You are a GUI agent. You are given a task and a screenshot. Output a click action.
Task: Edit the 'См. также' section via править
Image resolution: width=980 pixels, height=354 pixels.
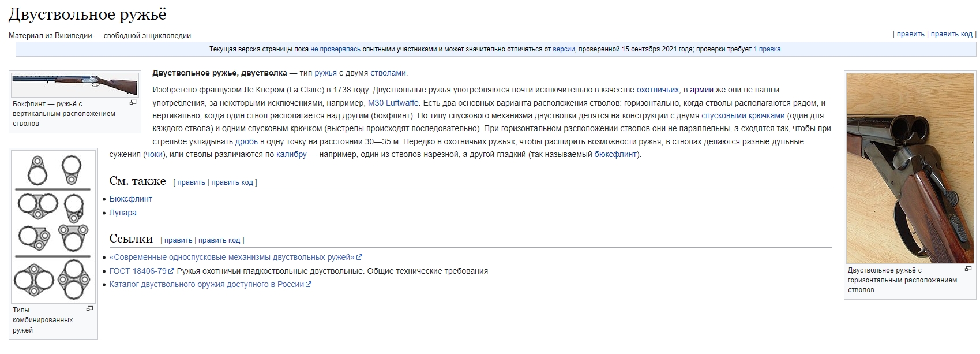pos(191,182)
